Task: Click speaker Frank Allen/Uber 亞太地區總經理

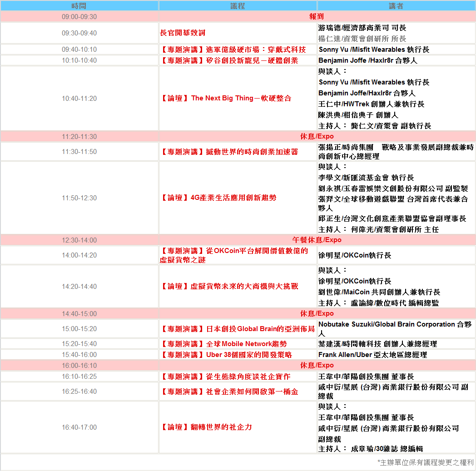Action: click(x=372, y=355)
